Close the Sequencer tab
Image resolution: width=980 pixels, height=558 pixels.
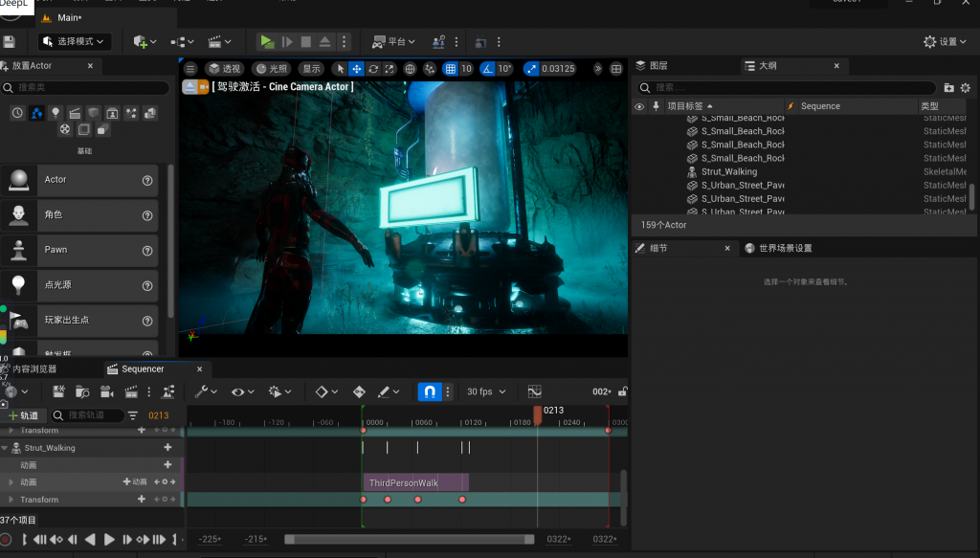(x=199, y=369)
